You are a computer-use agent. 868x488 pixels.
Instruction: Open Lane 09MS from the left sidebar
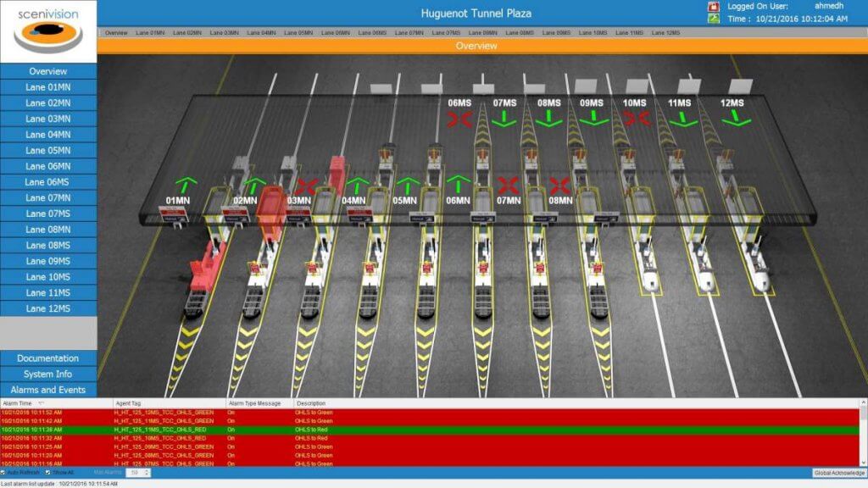coord(48,261)
